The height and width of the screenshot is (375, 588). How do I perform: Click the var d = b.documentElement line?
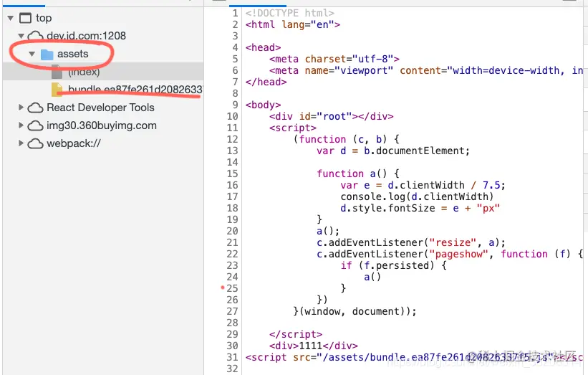click(393, 151)
